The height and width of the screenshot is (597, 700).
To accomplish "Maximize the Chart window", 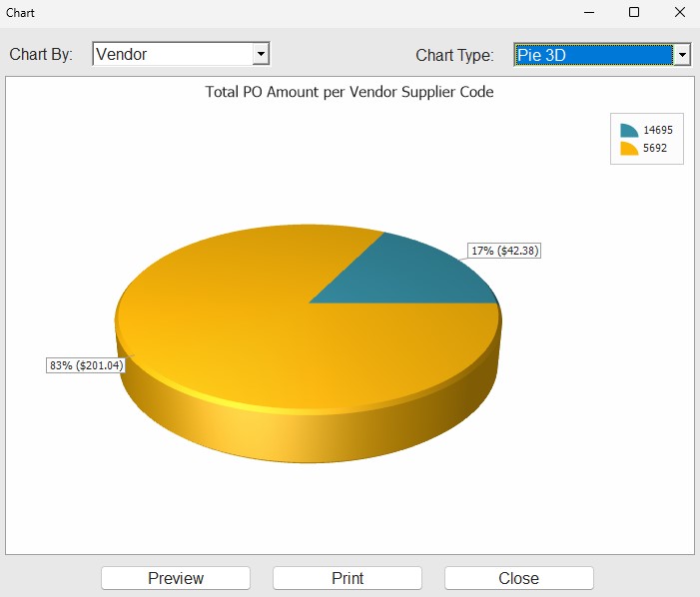I will click(x=633, y=13).
